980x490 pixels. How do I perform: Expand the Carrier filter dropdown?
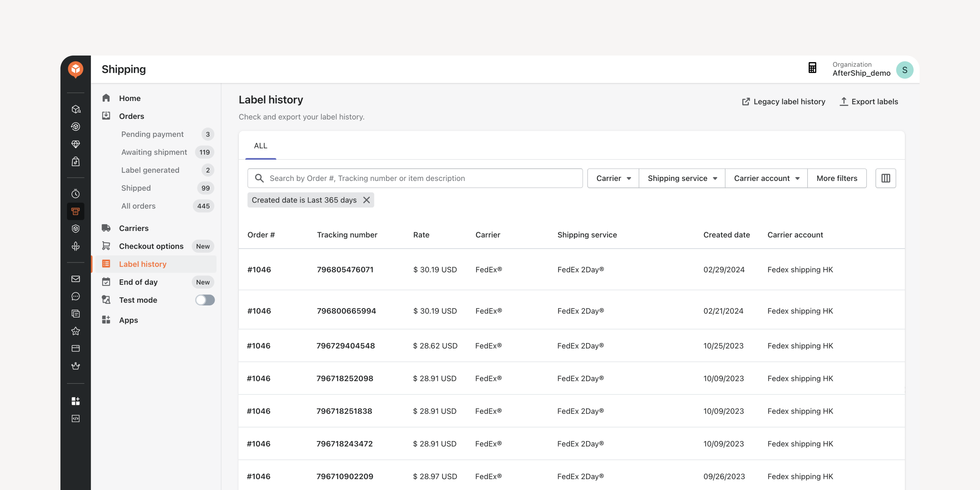(x=613, y=178)
